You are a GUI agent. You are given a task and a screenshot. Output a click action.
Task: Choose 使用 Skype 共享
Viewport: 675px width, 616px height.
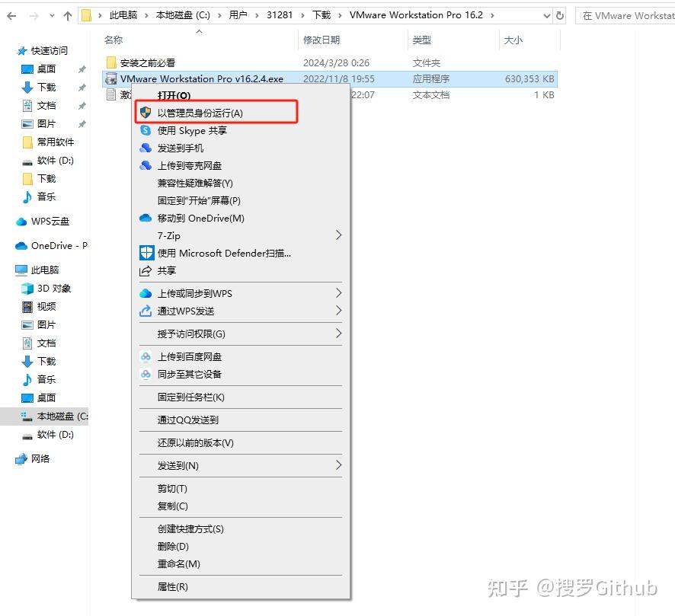192,131
